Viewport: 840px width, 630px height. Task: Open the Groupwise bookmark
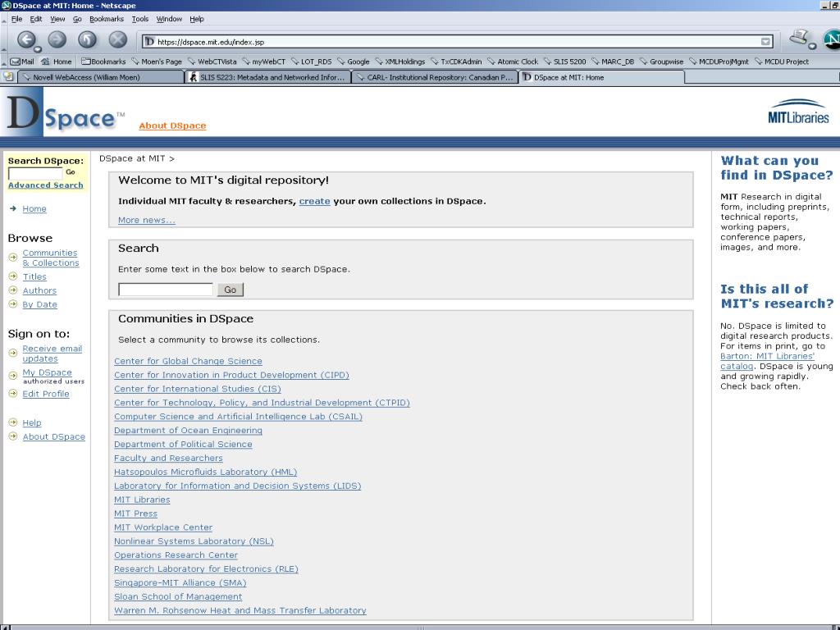(662, 62)
